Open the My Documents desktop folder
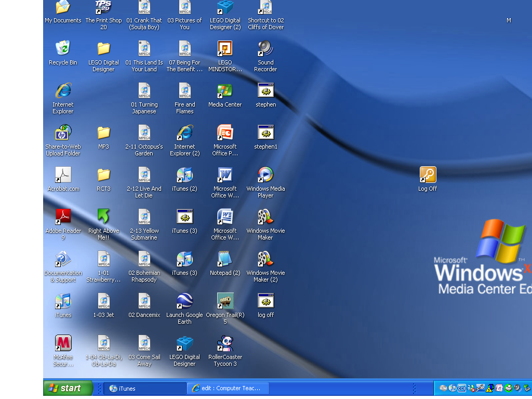Screen dimensions: 532x399 (63, 12)
